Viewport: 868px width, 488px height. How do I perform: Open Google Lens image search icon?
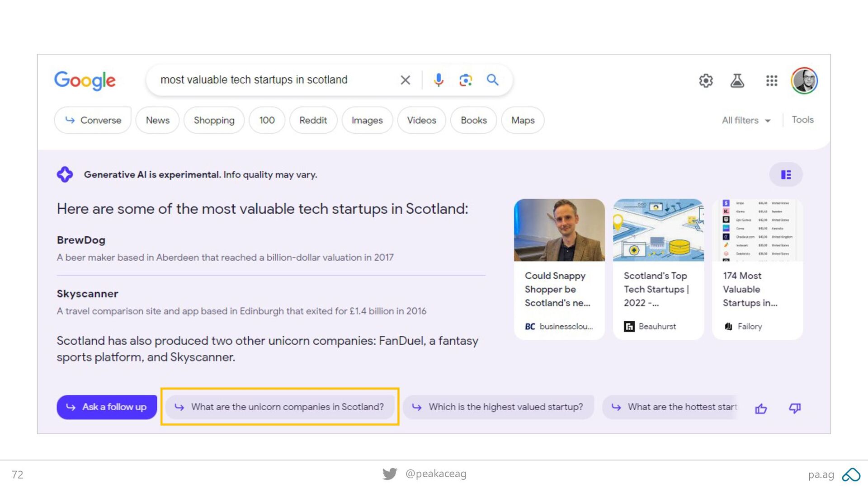[x=465, y=80]
